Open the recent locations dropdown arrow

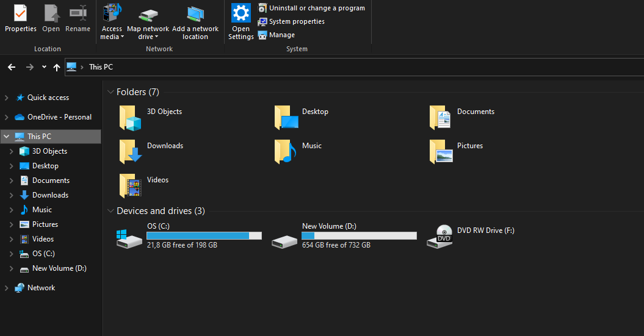point(44,67)
